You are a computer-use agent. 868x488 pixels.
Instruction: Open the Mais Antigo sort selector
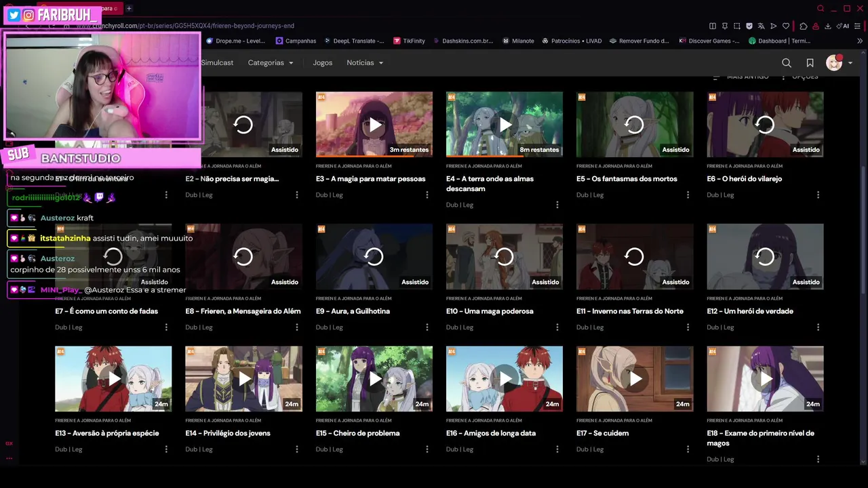pos(741,77)
